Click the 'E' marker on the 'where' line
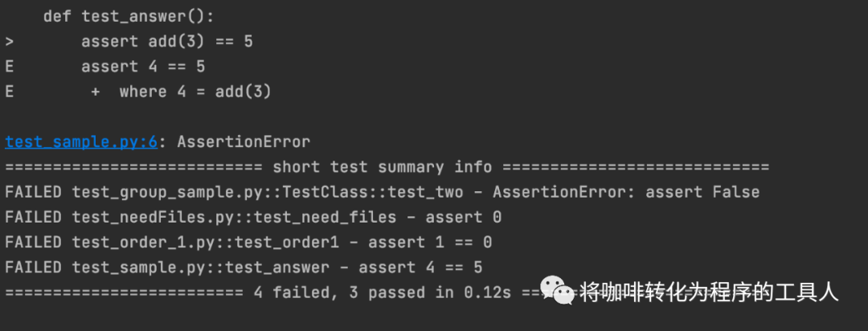Screen dimensions: 868x331 (x=10, y=92)
